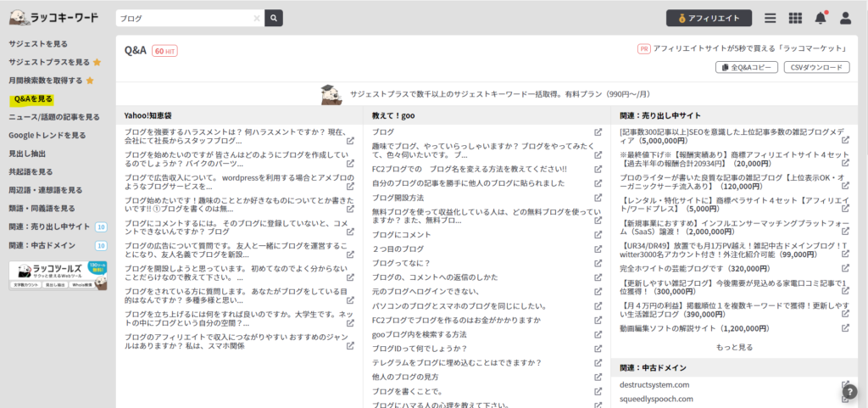Open external link for destructsystem.com
868x408 pixels.
pyautogui.click(x=845, y=385)
